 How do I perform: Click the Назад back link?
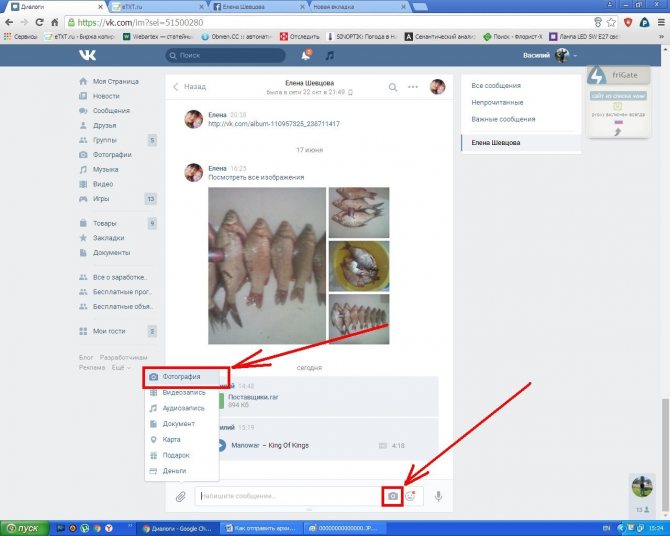[x=190, y=87]
